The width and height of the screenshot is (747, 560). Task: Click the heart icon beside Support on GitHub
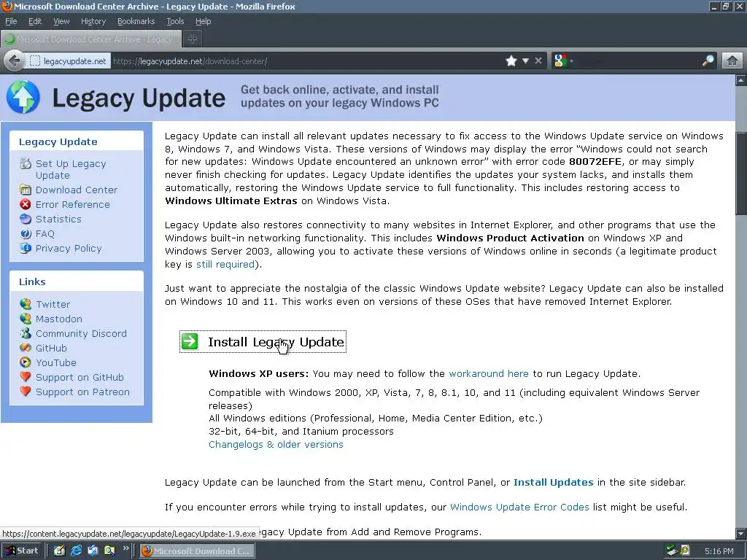pos(26,377)
